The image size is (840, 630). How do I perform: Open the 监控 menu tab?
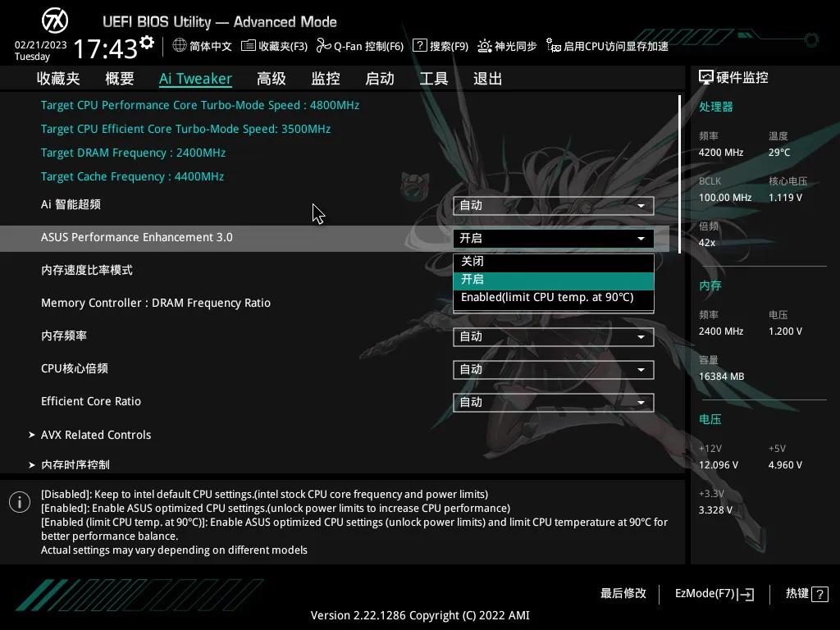pyautogui.click(x=325, y=78)
